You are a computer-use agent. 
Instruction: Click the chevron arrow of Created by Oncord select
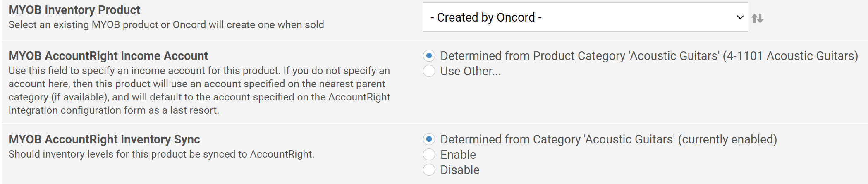tap(740, 17)
